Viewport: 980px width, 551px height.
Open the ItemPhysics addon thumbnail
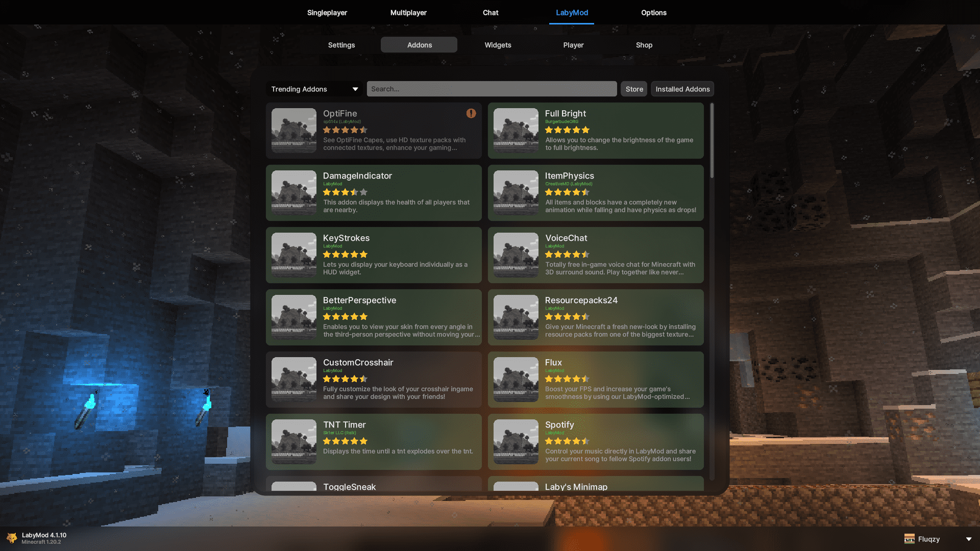coord(516,193)
